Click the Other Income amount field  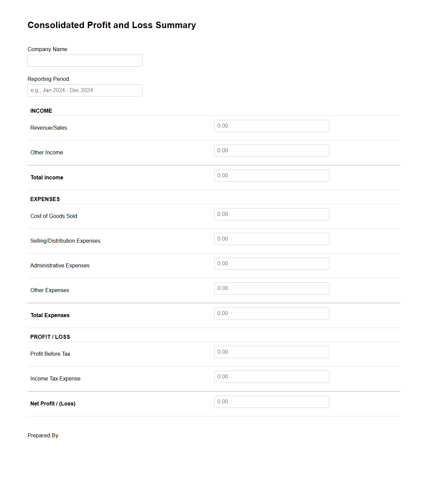[x=271, y=150]
